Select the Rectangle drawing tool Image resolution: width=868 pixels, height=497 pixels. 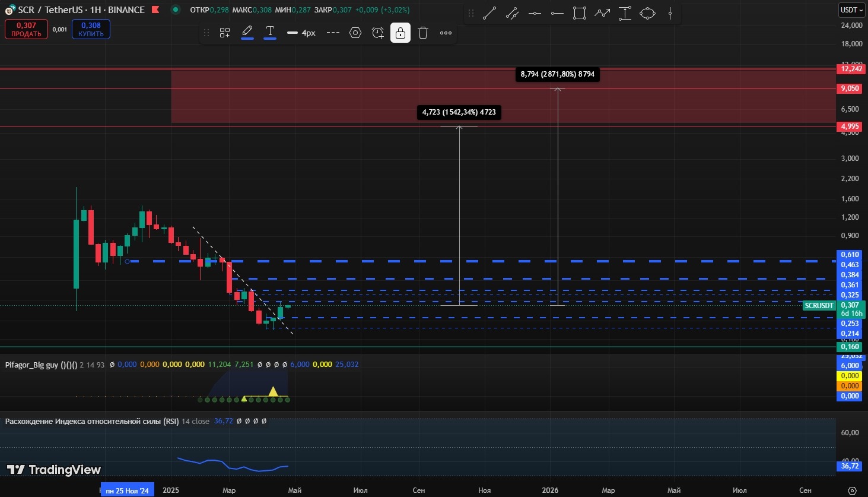click(x=580, y=13)
